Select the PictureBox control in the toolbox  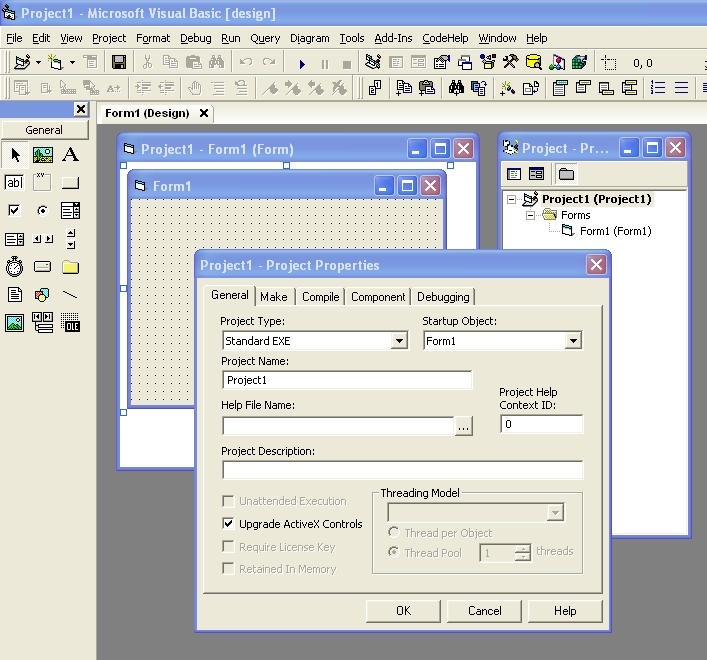coord(42,155)
